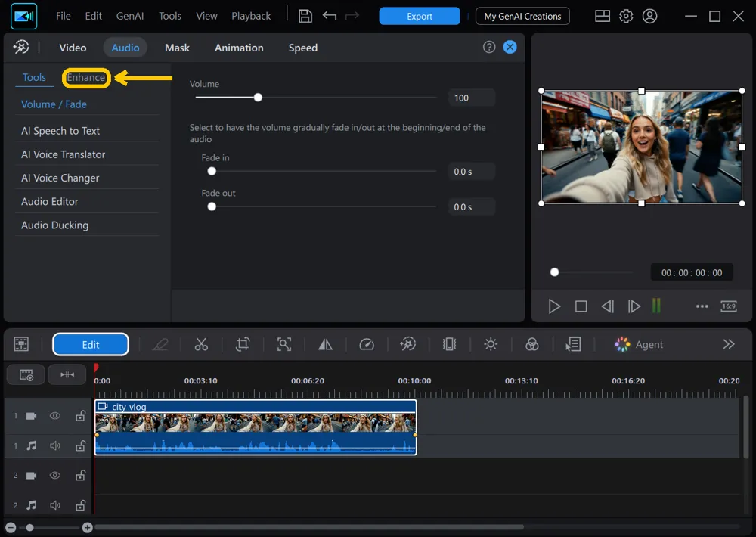This screenshot has height=537, width=756.
Task: Open the Edit menu
Action: pyautogui.click(x=93, y=16)
